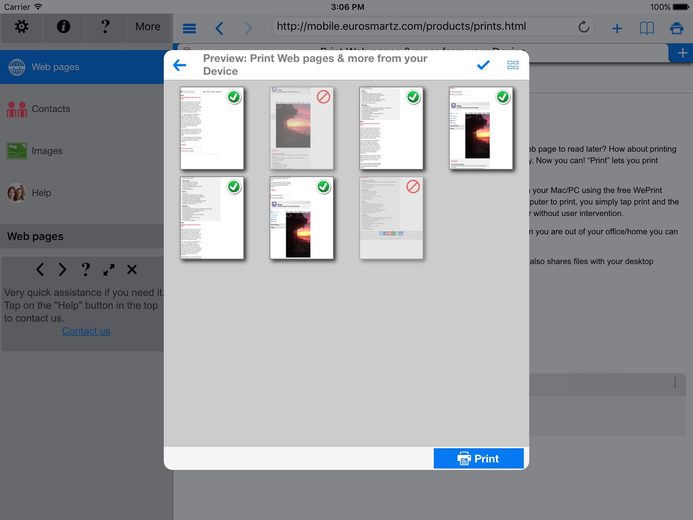Include second page with sunset image
This screenshot has width=693, height=520.
pos(302,128)
